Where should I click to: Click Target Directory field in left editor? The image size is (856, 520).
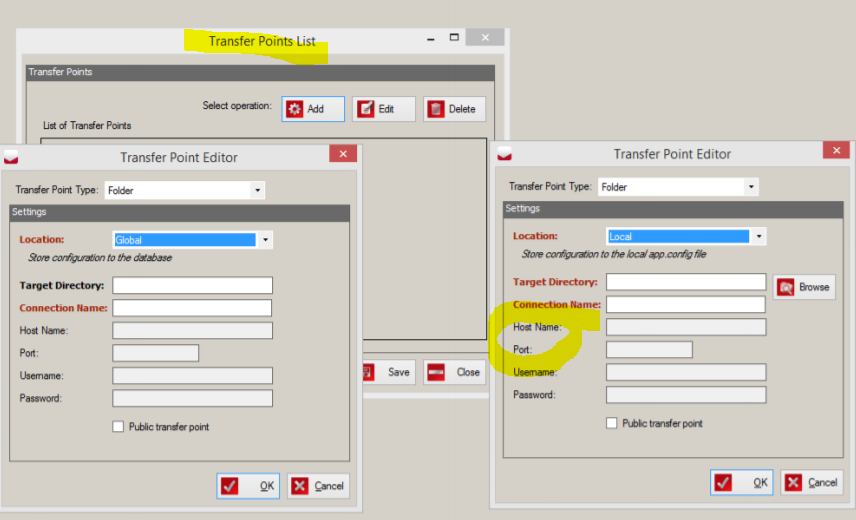coord(192,285)
